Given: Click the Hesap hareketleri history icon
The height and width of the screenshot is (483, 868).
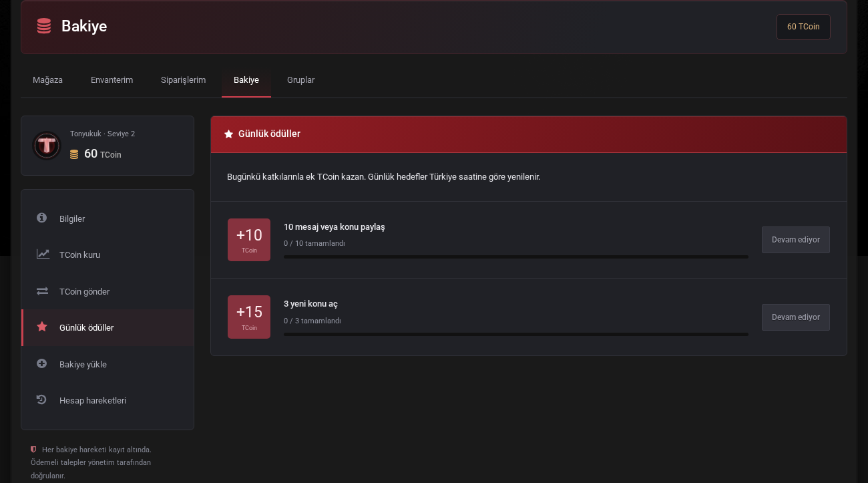Looking at the screenshot, I should tap(41, 399).
